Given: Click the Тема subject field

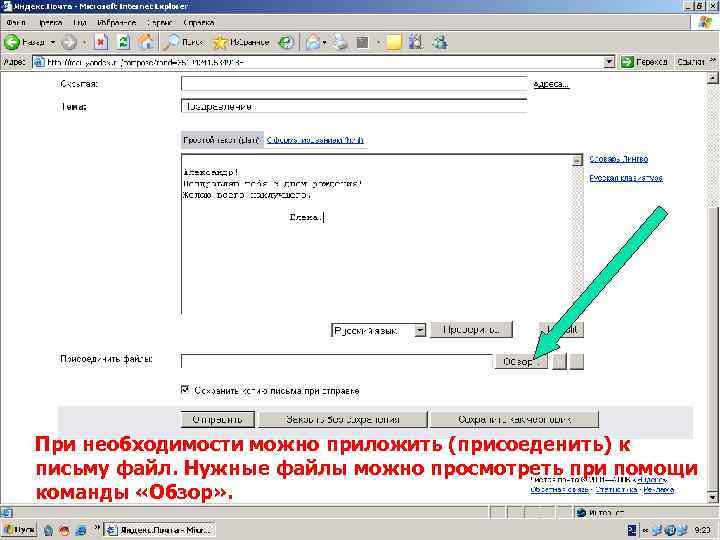Looking at the screenshot, I should tap(354, 106).
